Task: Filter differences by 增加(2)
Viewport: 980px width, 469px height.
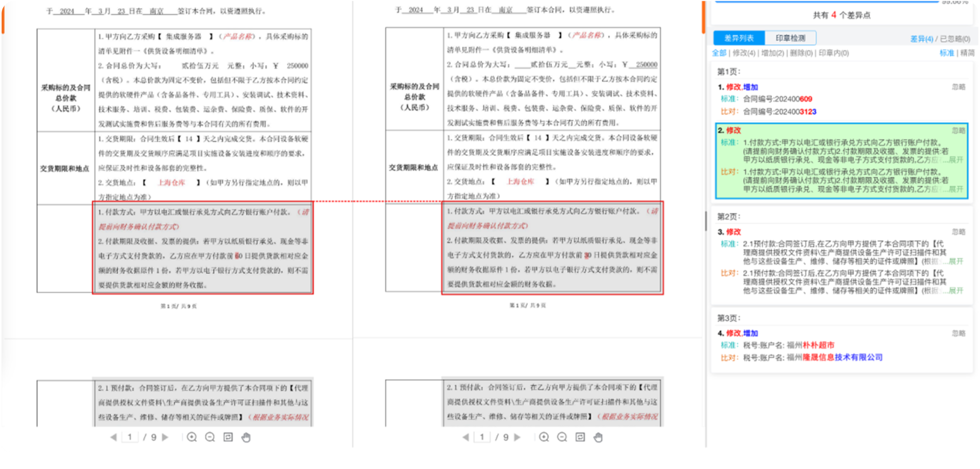Action: (x=773, y=53)
